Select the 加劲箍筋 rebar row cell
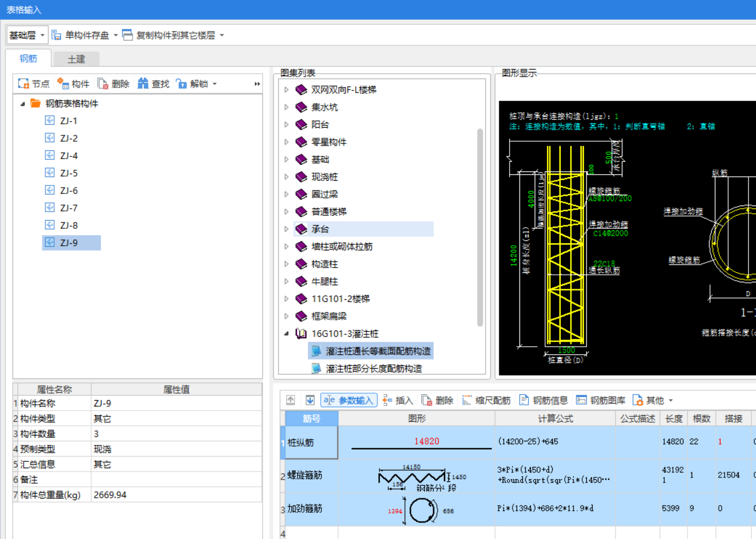756x539 pixels. pos(311,509)
